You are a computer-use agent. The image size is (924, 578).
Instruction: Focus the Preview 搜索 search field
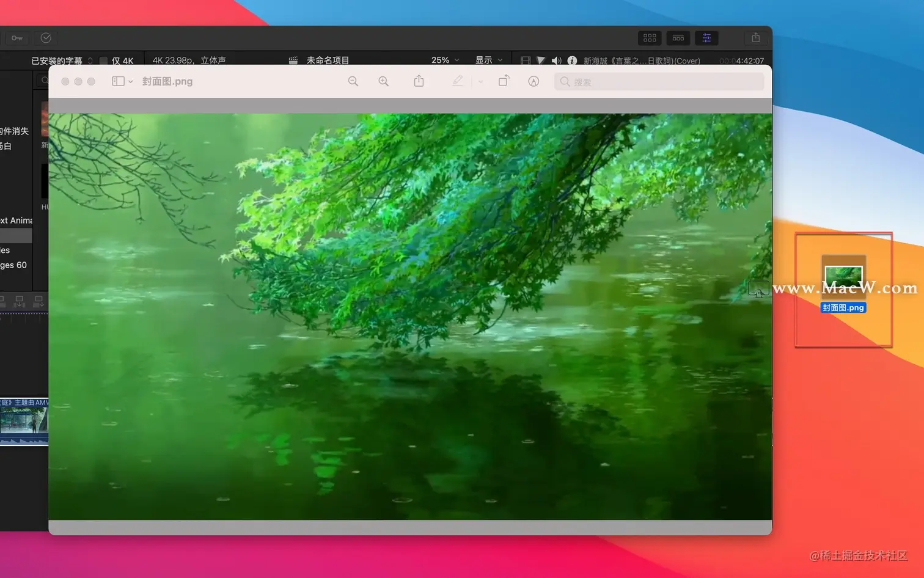point(659,81)
